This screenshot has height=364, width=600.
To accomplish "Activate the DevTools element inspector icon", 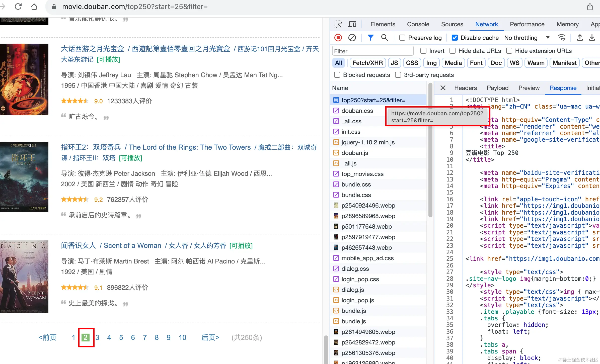I will (x=338, y=24).
